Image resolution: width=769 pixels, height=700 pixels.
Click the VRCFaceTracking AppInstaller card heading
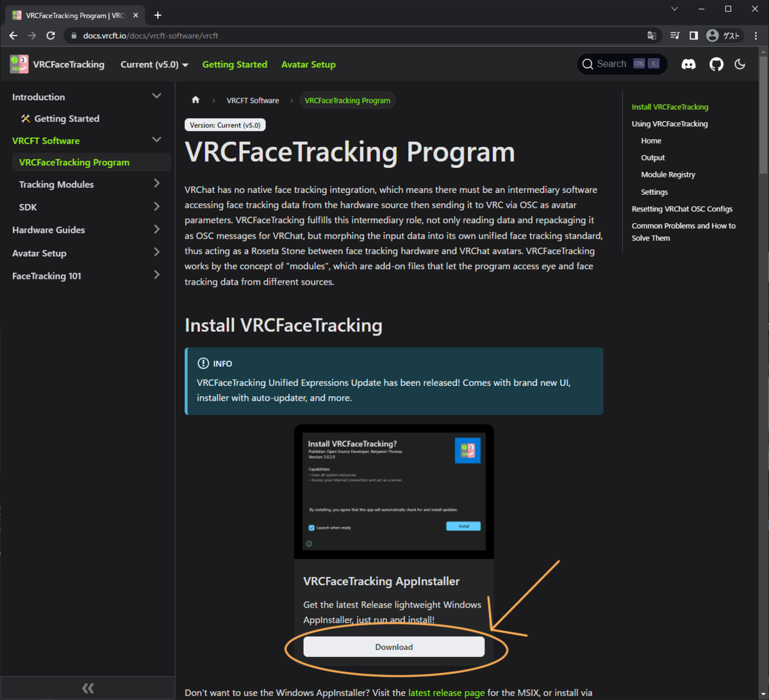381,581
